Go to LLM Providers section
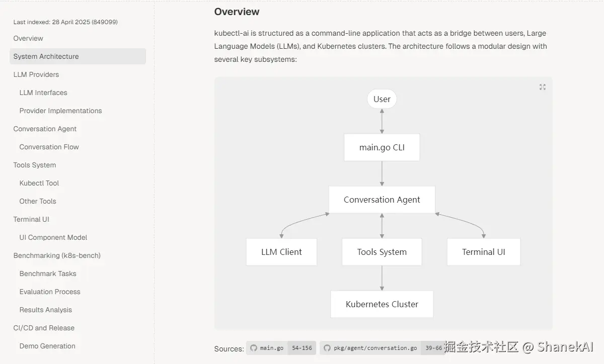The image size is (604, 364). pos(36,74)
